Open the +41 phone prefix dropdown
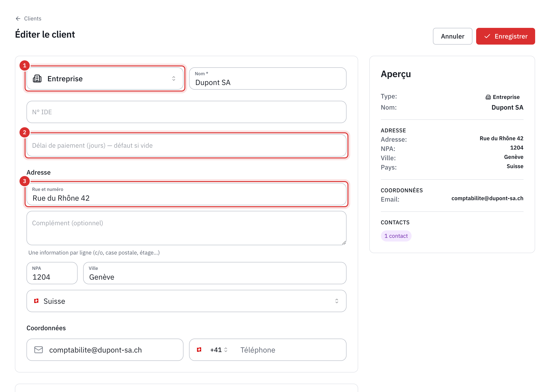Image resolution: width=550 pixels, height=392 pixels. click(x=219, y=350)
